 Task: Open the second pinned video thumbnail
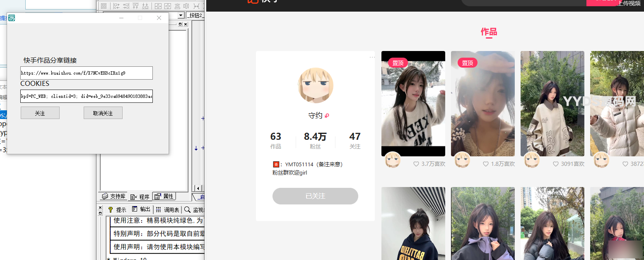pos(483,104)
